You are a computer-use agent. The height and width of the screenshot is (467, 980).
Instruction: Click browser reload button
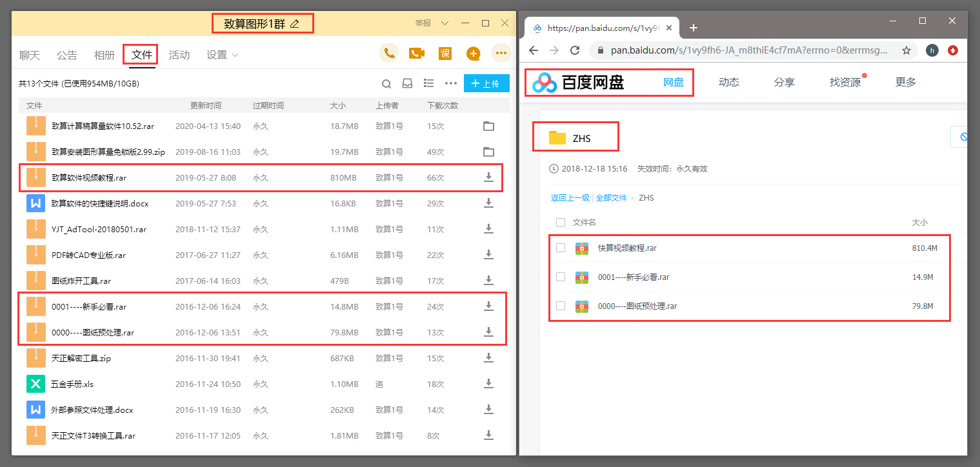click(575, 50)
